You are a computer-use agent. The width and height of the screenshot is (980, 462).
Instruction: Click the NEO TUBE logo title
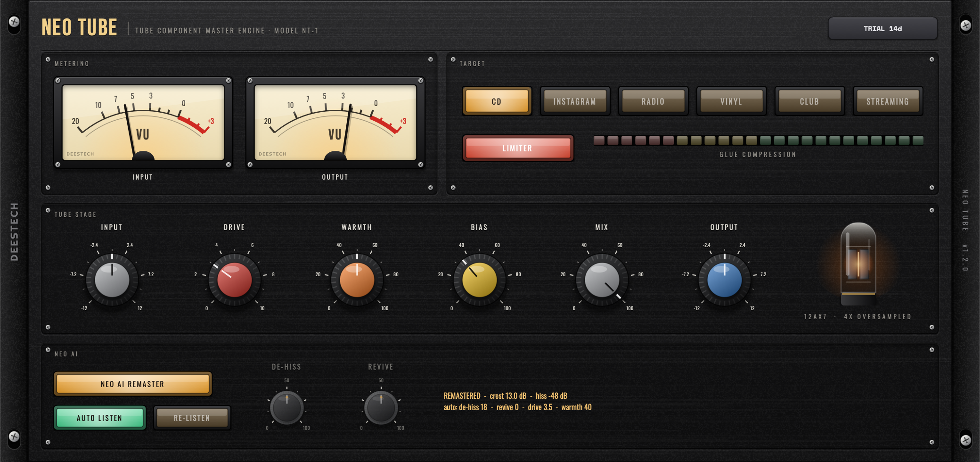[x=79, y=27]
